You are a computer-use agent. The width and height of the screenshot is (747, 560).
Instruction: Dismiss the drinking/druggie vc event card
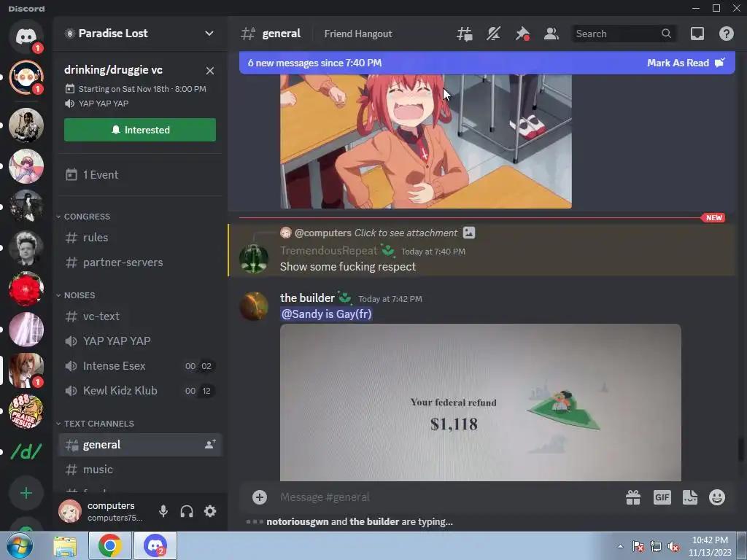click(x=209, y=71)
